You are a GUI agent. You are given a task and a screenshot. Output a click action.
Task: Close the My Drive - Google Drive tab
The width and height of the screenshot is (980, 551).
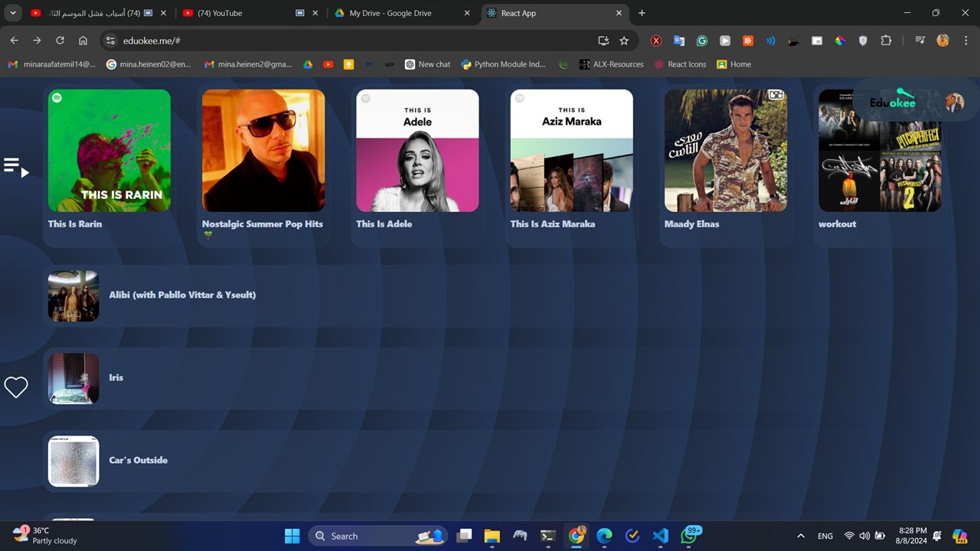click(467, 13)
